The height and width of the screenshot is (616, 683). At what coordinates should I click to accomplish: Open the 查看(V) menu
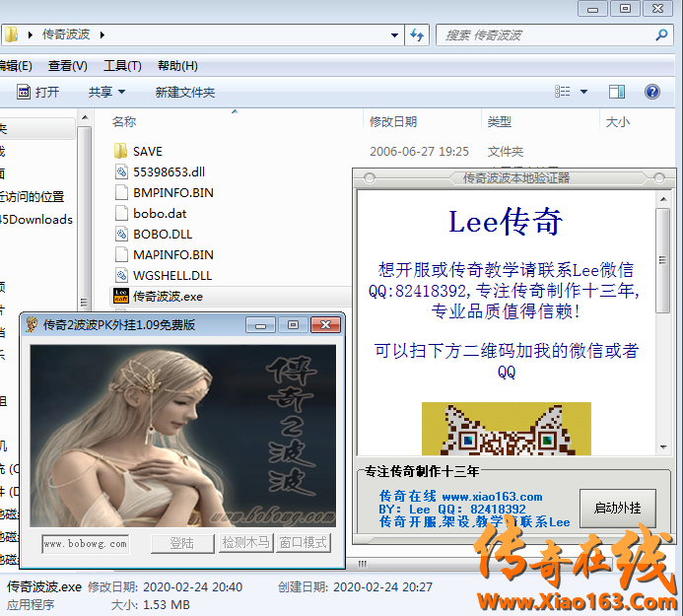pyautogui.click(x=68, y=66)
